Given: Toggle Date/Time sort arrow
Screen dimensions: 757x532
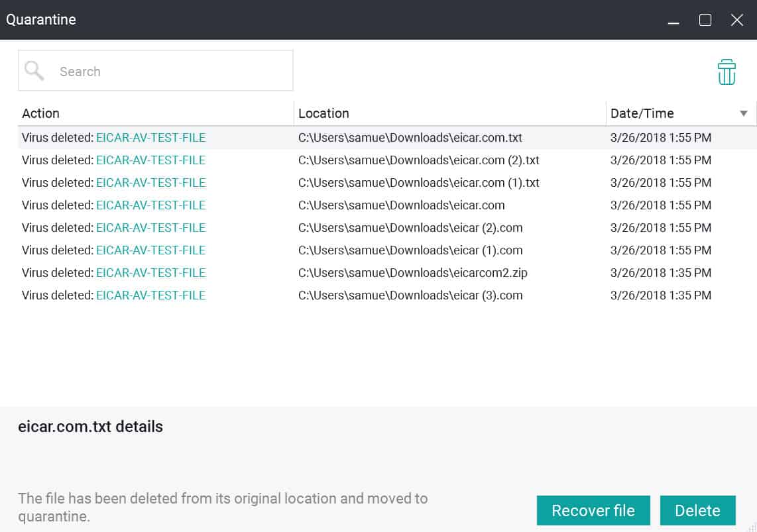Looking at the screenshot, I should (x=744, y=113).
